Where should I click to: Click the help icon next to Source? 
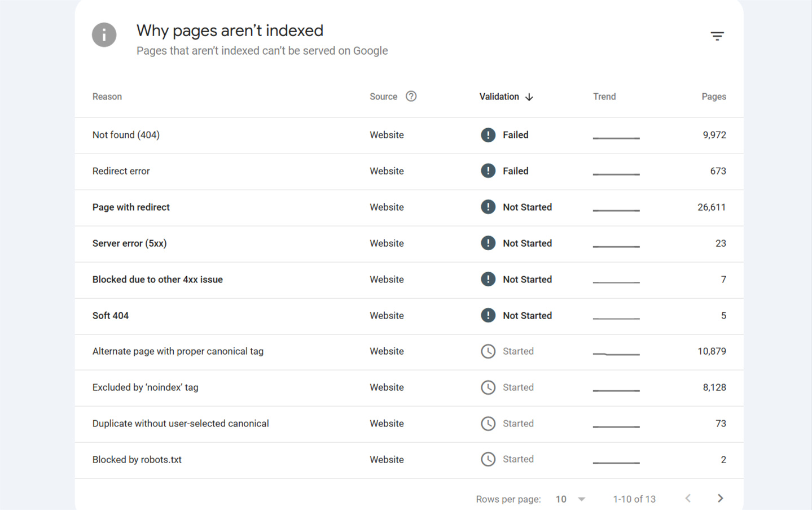[x=411, y=96]
